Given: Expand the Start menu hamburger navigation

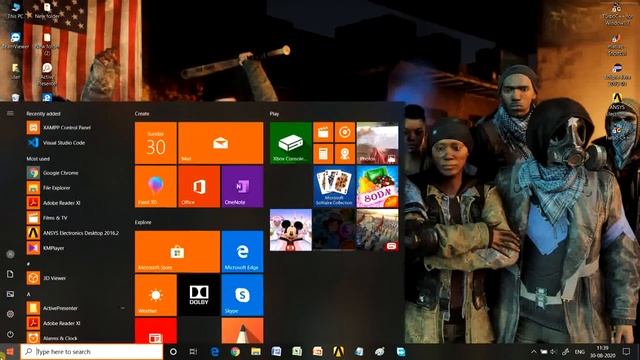Looking at the screenshot, I should tap(10, 113).
